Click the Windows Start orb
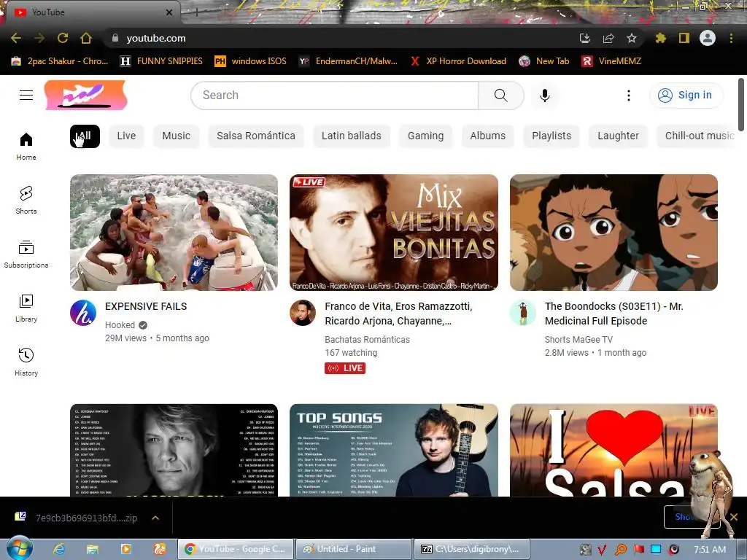This screenshot has width=747, height=560. click(x=20, y=548)
